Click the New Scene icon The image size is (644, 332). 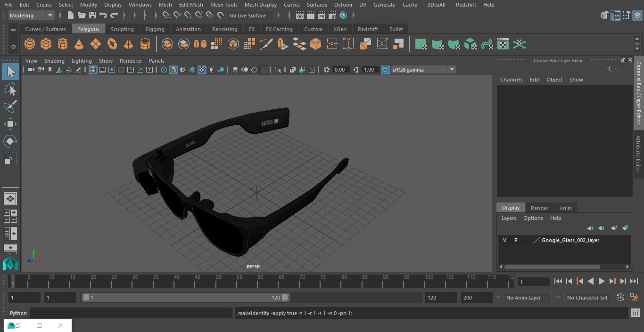tap(70, 16)
